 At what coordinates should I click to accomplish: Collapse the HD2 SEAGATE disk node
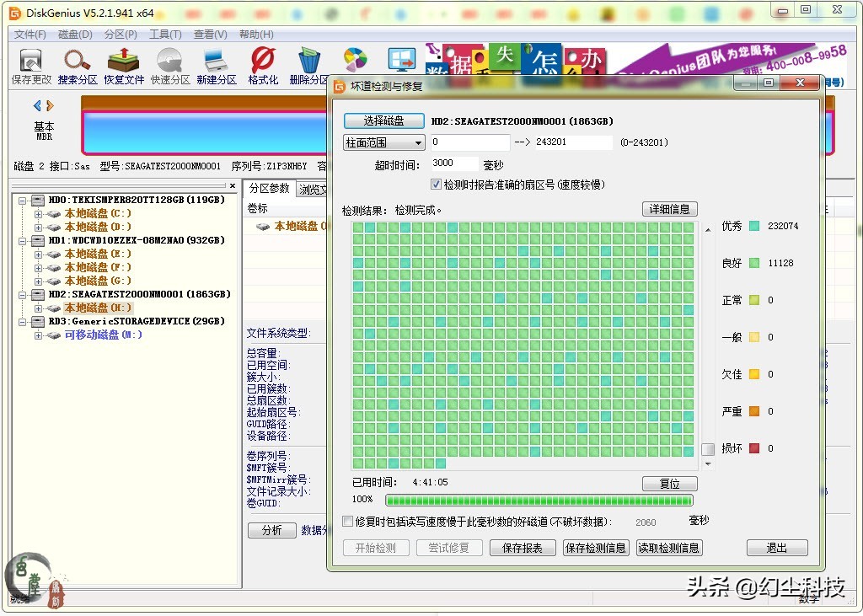pyautogui.click(x=23, y=294)
